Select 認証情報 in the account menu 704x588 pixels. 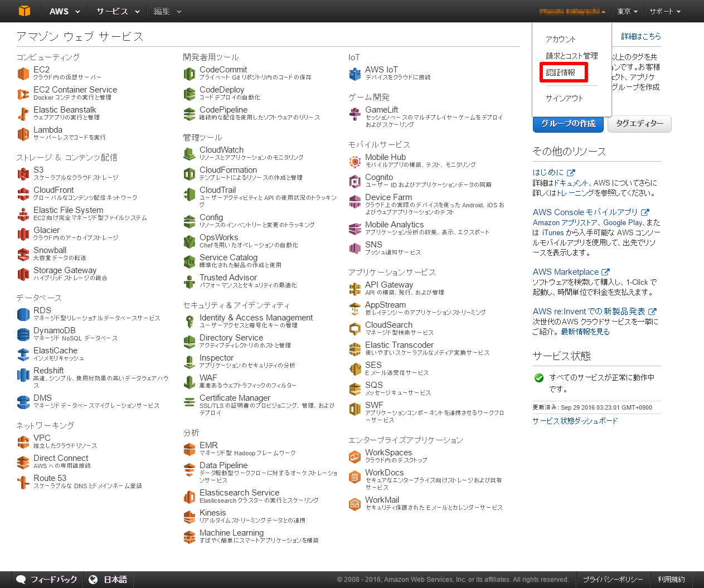(x=561, y=72)
